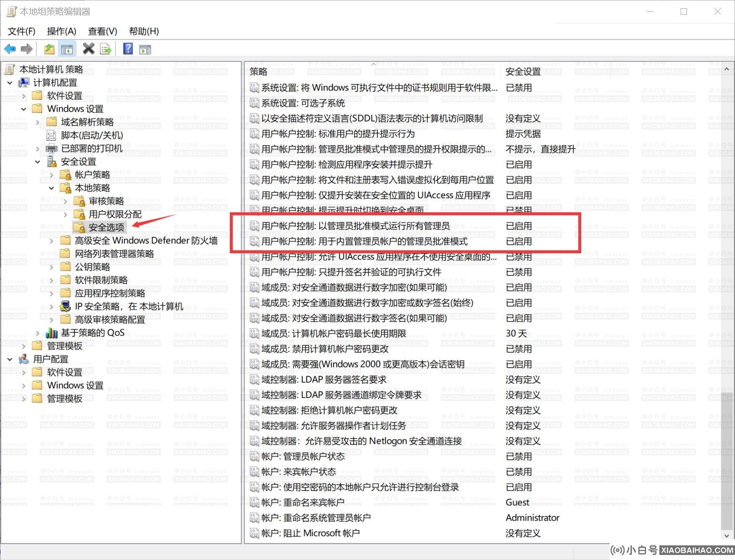Select policy 用户帐户控制: 以管理员批准模式运行所有管理员

[x=356, y=226]
